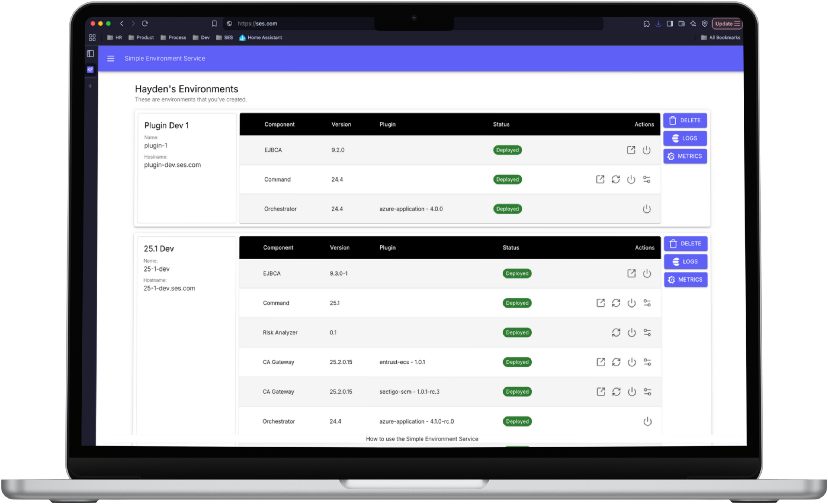The height and width of the screenshot is (504, 828).
Task: Open settings for sectigo-scm CA Gateway
Action: (647, 392)
